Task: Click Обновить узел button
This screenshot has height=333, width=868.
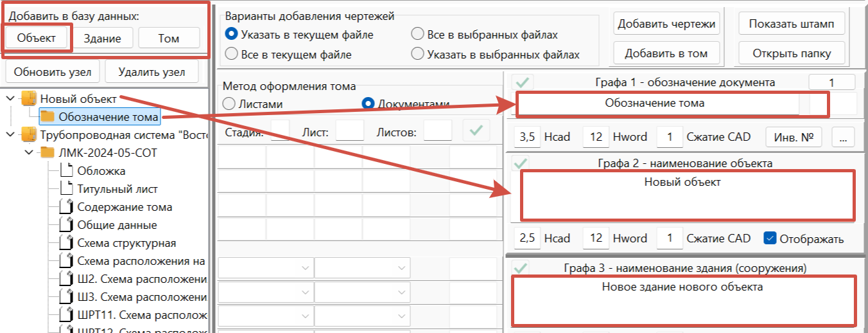Action: point(53,72)
